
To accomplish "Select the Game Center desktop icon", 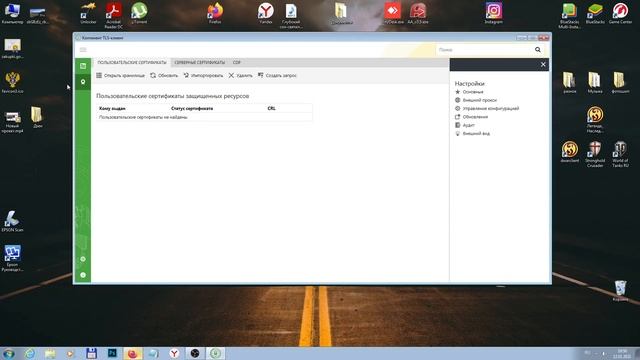I will pyautogui.click(x=620, y=13).
